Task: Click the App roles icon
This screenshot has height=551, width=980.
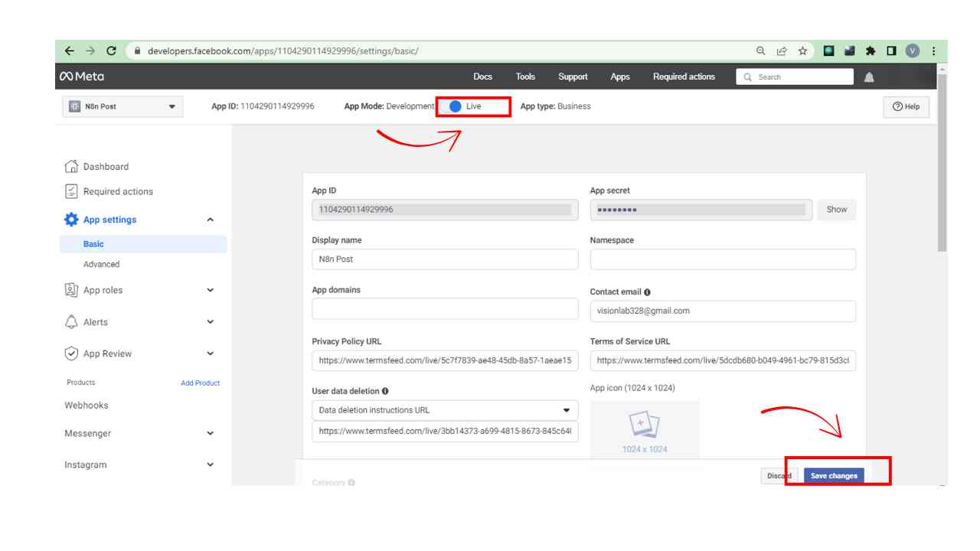Action: point(71,291)
